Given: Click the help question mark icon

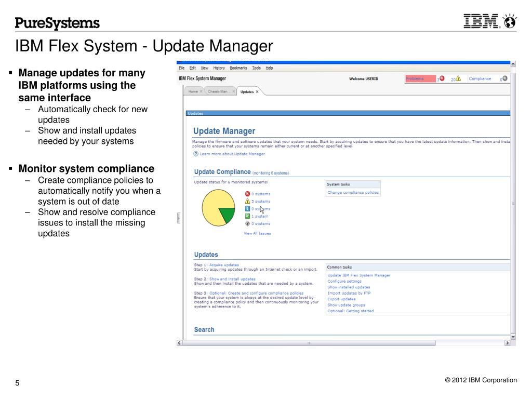Looking at the screenshot, I should pyautogui.click(x=196, y=154).
